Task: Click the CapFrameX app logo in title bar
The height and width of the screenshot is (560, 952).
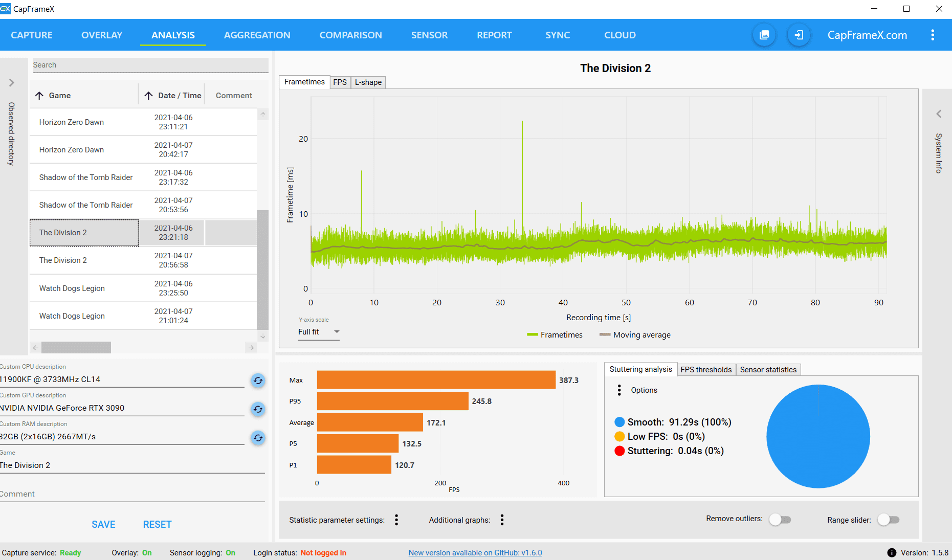Action: [x=5, y=9]
